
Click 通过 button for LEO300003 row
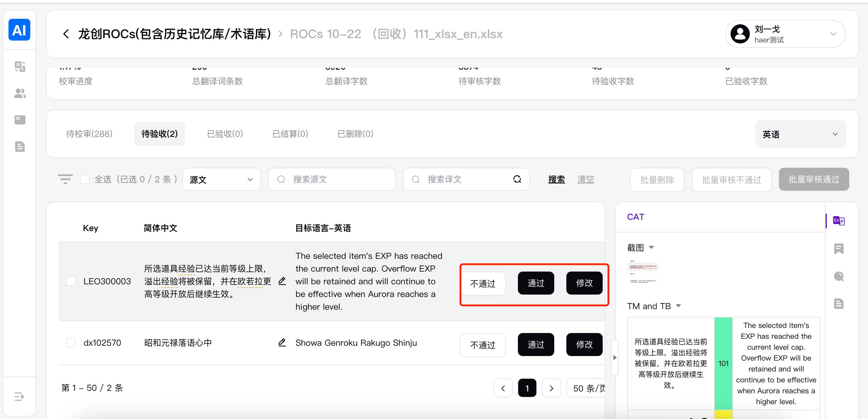535,283
